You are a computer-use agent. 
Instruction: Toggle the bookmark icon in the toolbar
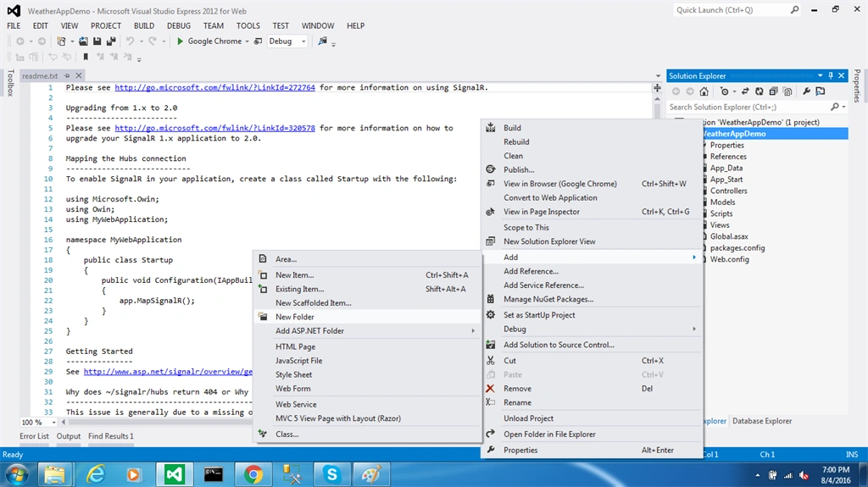[x=86, y=57]
